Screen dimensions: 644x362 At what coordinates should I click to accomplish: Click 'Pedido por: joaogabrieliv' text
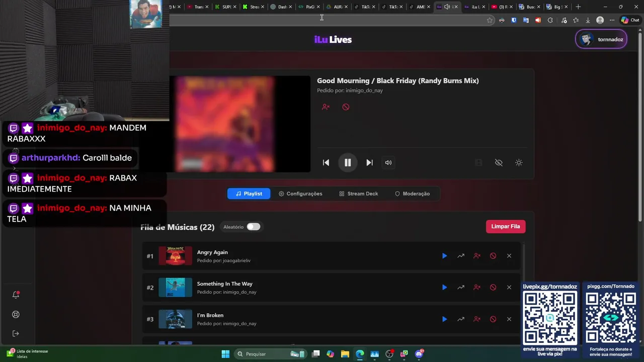(x=223, y=260)
